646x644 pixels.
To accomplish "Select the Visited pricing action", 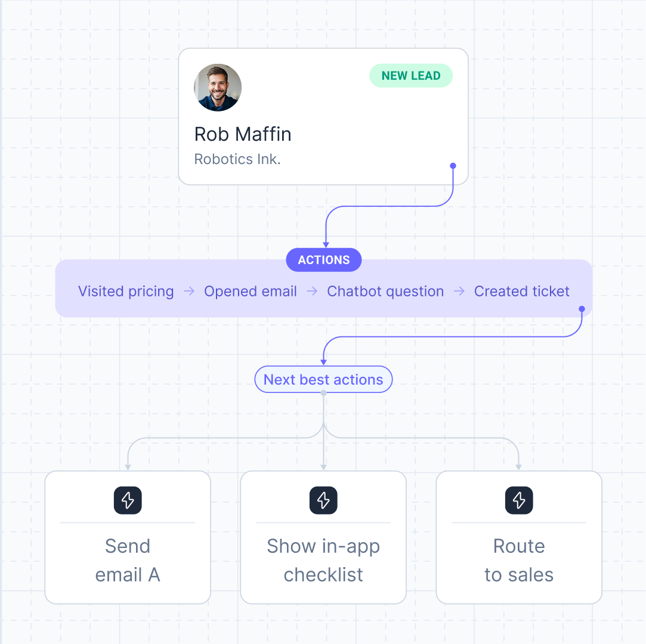I will (126, 292).
